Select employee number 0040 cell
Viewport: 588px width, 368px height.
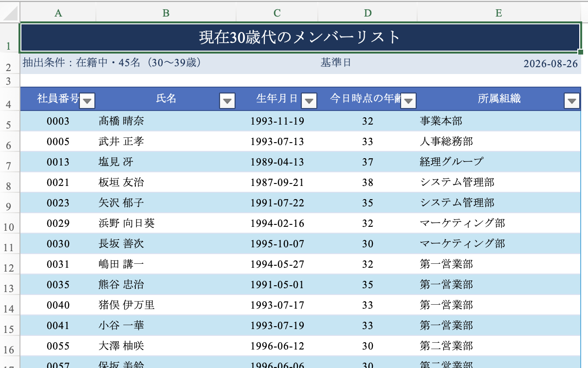click(58, 305)
